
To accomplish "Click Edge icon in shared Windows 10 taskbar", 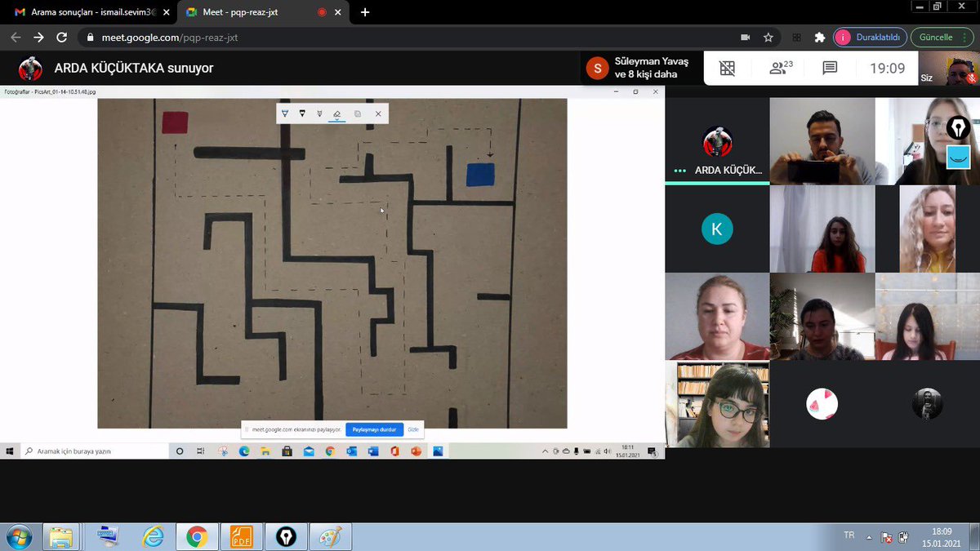I will coord(244,451).
